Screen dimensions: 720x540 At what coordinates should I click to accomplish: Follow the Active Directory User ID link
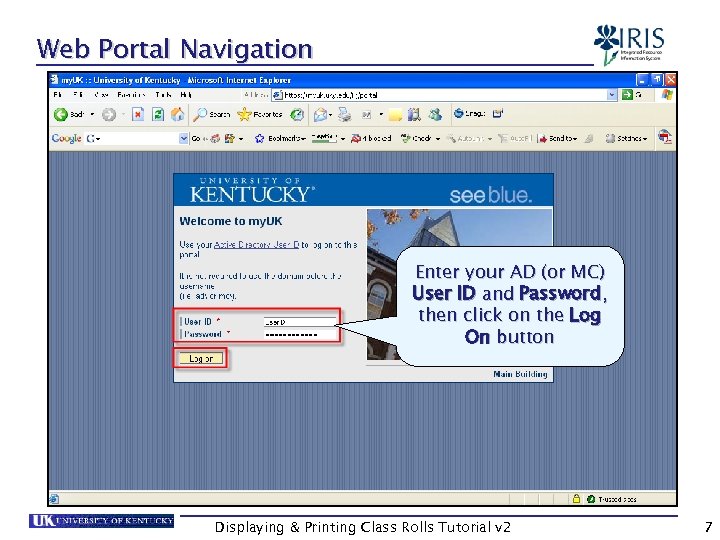(256, 245)
